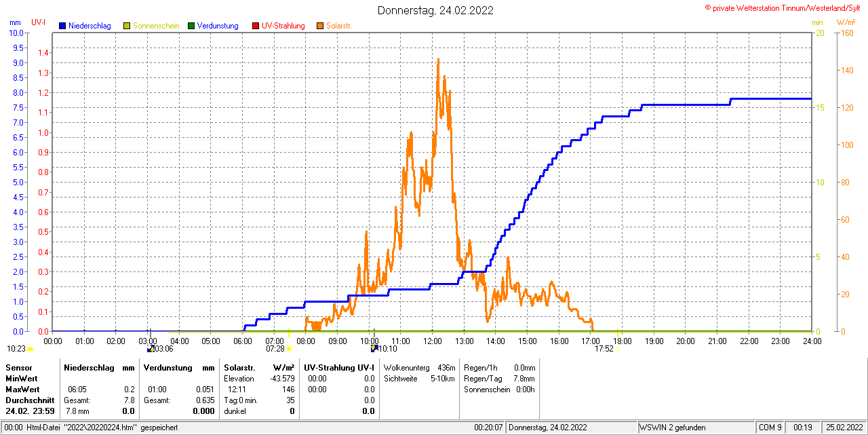Click the COM 9 status bar entry

(770, 428)
